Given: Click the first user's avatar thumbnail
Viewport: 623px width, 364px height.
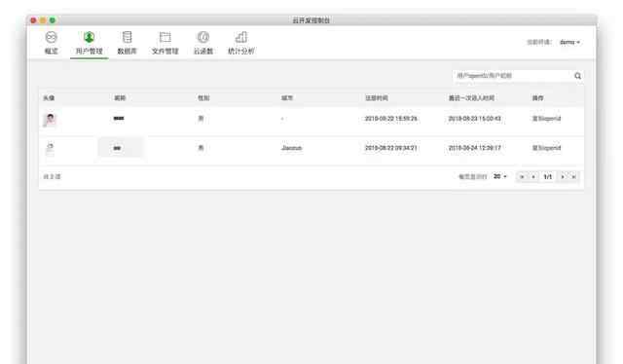Looking at the screenshot, I should coord(50,119).
